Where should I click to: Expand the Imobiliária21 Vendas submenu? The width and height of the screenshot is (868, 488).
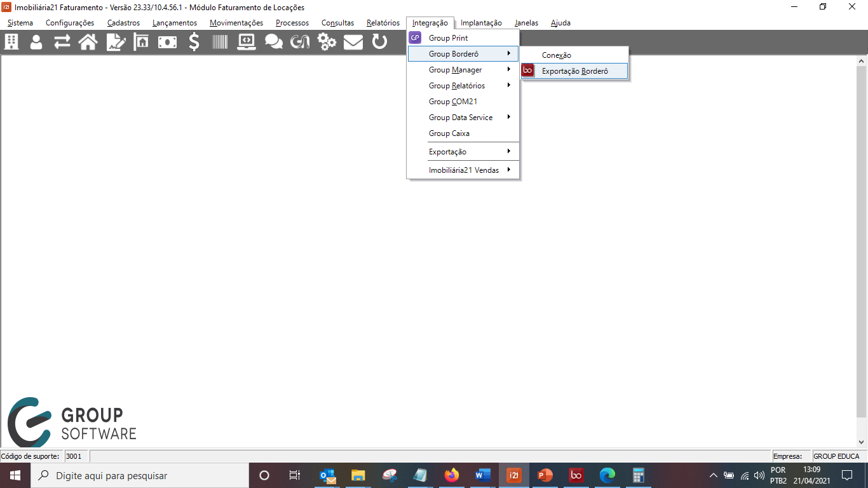click(463, 170)
